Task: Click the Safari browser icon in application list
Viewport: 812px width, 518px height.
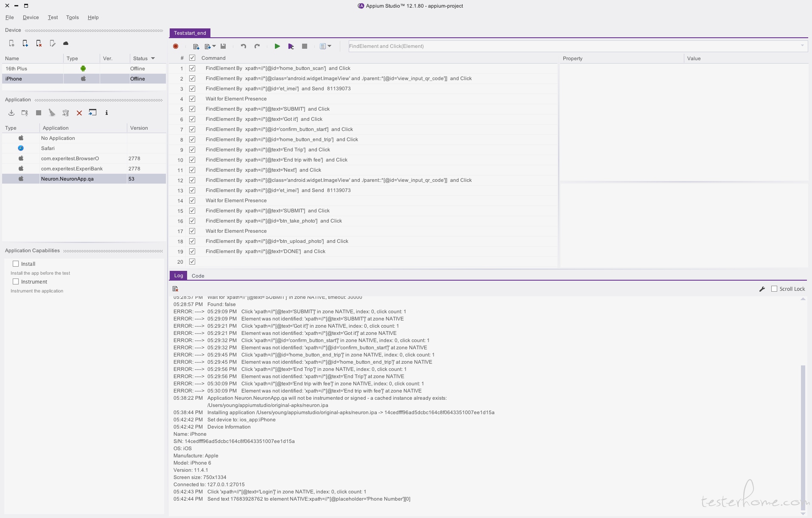Action: 21,148
